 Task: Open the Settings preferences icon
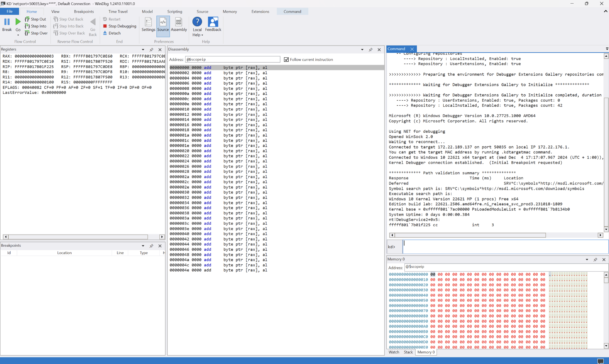click(x=148, y=22)
